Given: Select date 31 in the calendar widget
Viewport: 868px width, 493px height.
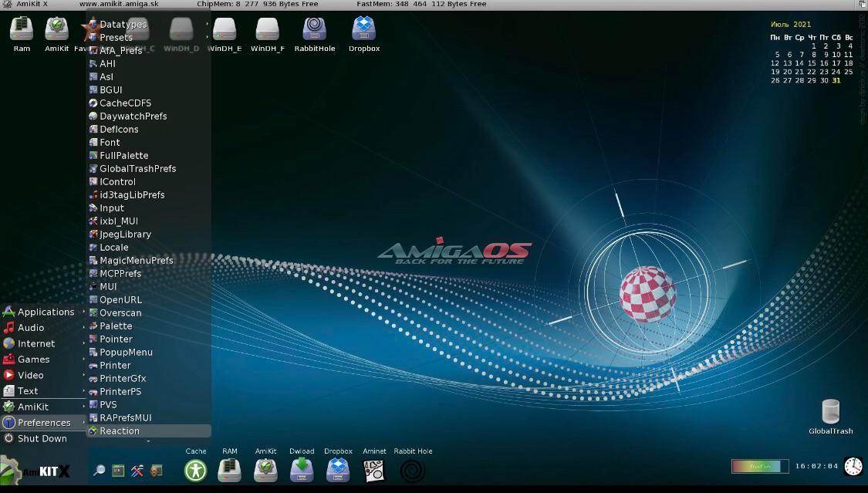Looking at the screenshot, I should (836, 80).
